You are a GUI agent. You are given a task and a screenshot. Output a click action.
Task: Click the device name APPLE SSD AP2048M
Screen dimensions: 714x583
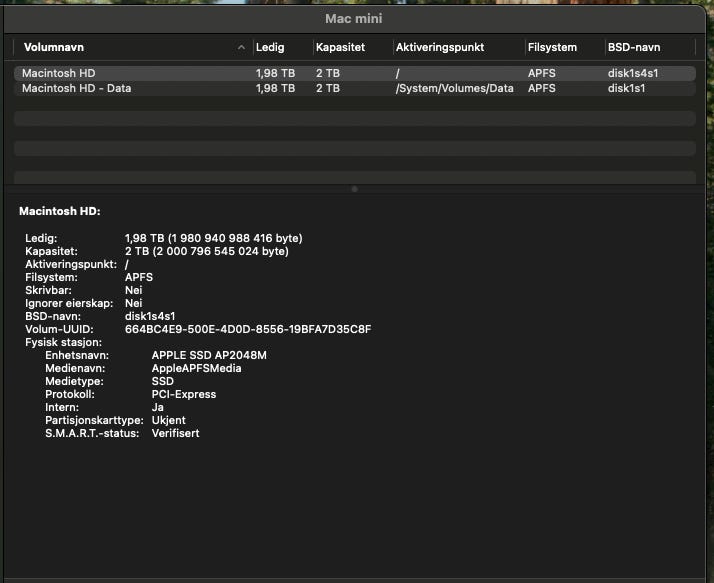pos(209,355)
